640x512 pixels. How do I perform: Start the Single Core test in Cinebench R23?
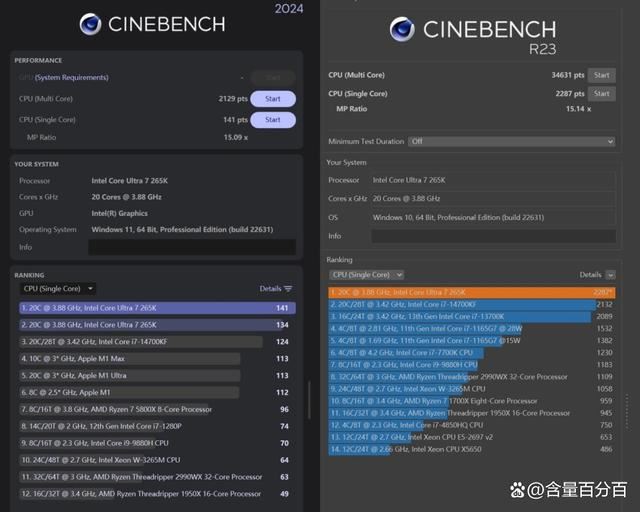601,95
